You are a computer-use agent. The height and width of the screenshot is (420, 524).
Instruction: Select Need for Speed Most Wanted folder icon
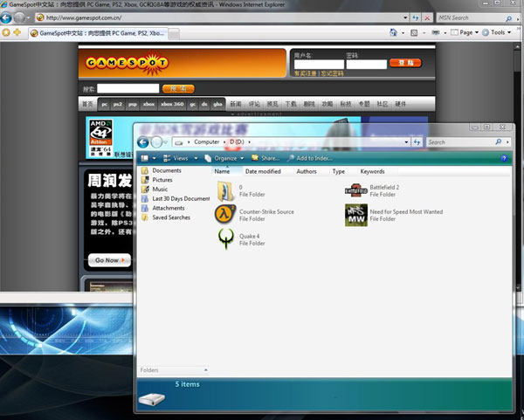pos(356,215)
